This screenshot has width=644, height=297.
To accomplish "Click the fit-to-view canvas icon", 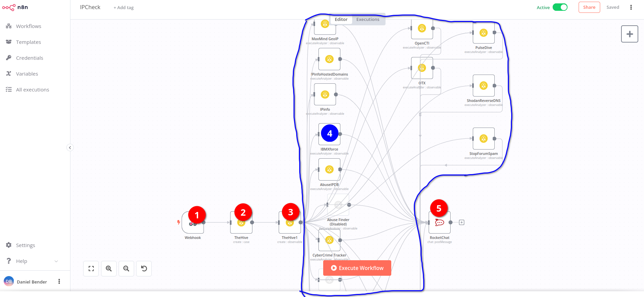I will 91,269.
